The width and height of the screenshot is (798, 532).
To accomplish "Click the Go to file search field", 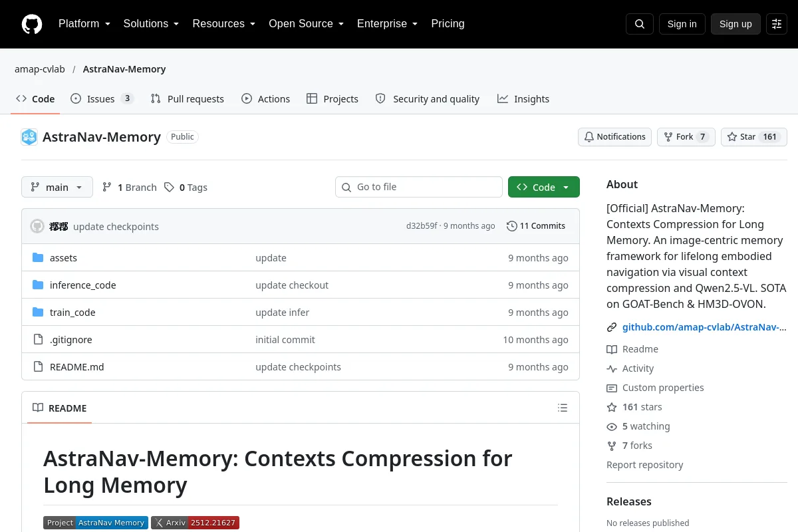I will pyautogui.click(x=419, y=188).
